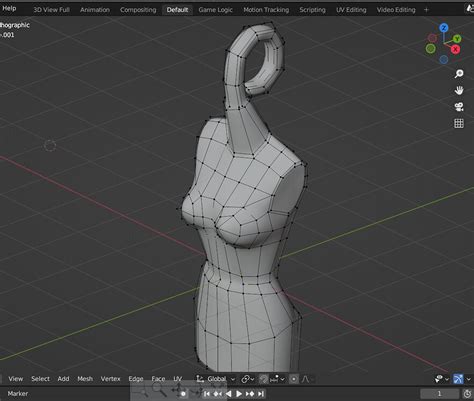Toggle auto keying record button

click(183, 394)
